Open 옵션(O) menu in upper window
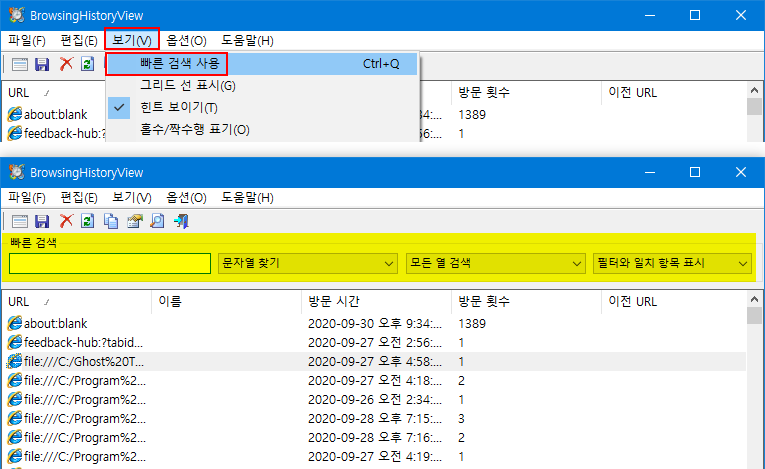This screenshot has width=765, height=469. [186, 41]
